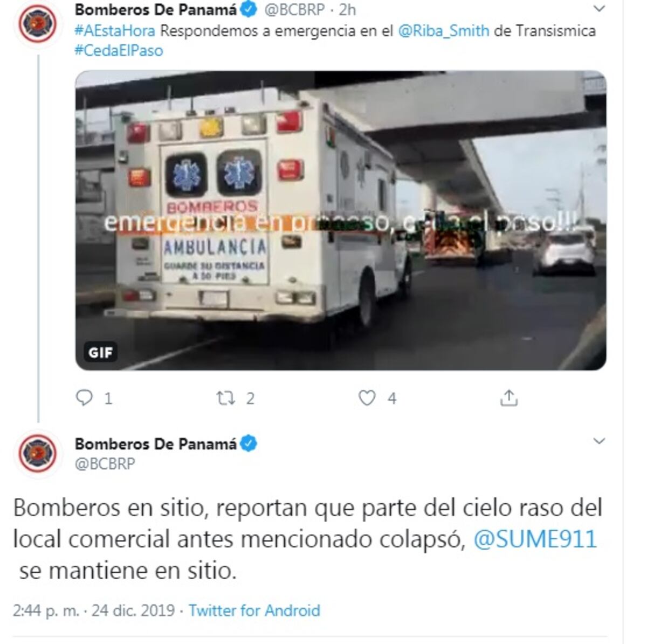Click second Bomberos De Panamá profile avatar
The width and height of the screenshot is (647, 644).
(38, 454)
